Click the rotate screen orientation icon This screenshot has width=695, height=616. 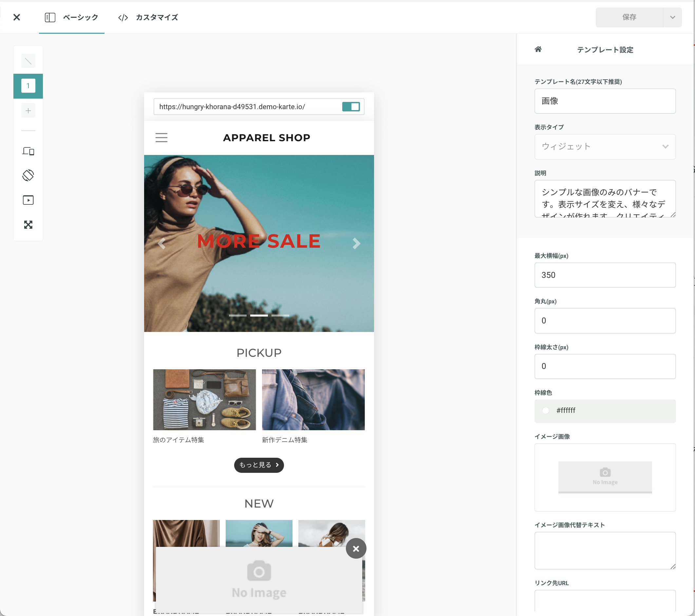28,176
